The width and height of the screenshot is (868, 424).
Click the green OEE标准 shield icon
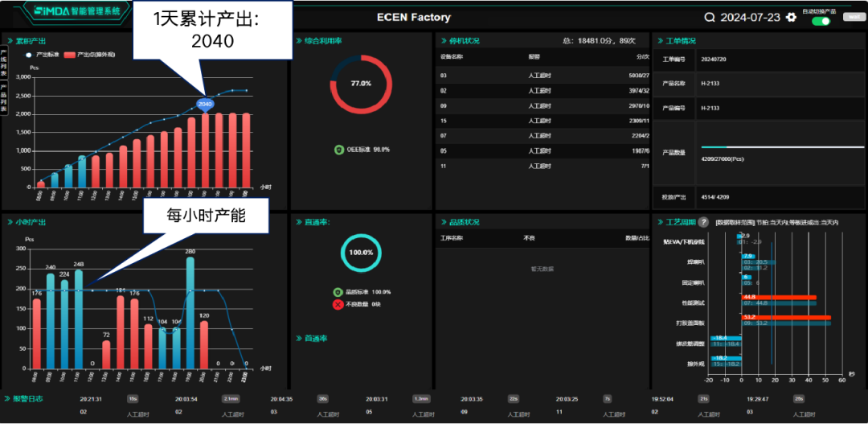point(338,150)
